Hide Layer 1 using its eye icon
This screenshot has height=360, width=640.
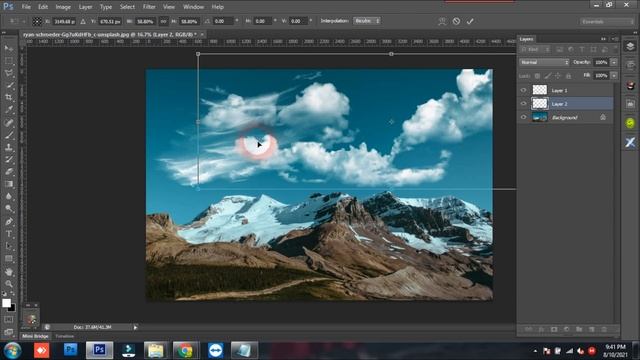pos(523,90)
